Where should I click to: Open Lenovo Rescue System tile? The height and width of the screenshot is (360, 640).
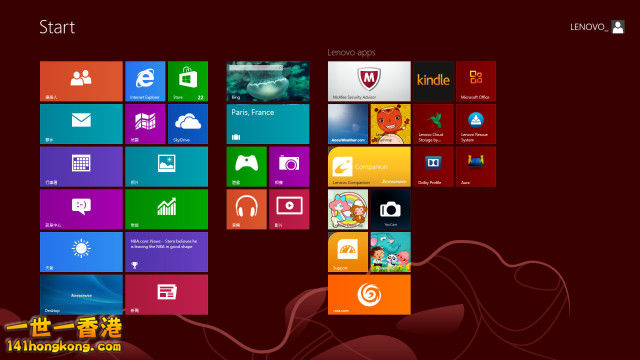tap(476, 124)
